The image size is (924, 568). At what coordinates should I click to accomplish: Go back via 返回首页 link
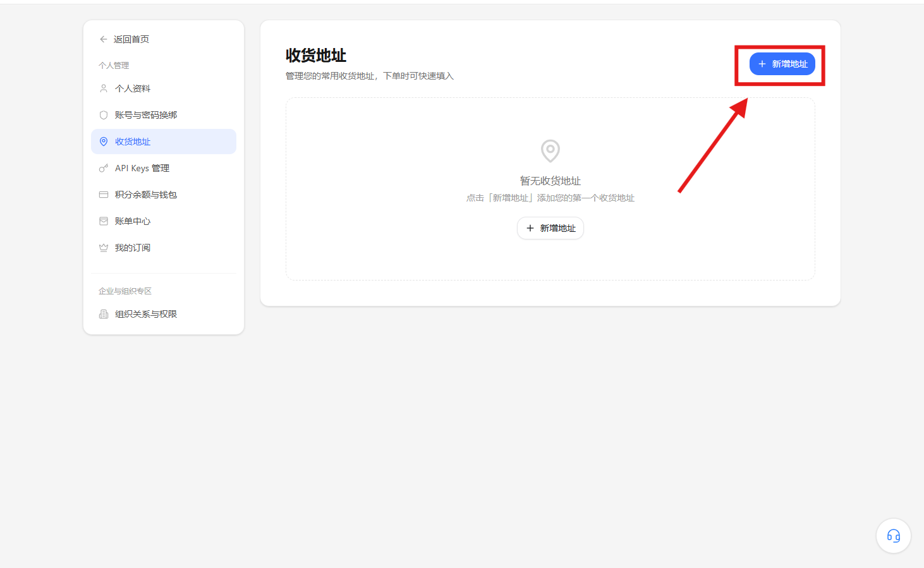[131, 39]
